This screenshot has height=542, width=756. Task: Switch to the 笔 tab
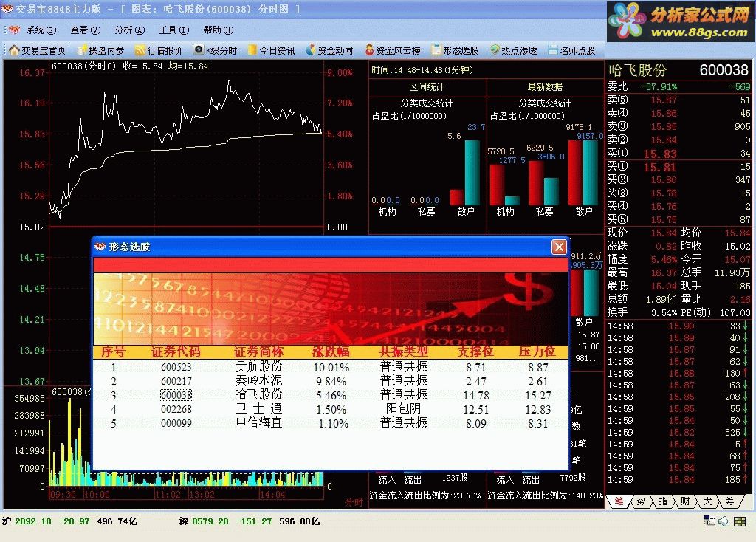tap(619, 501)
